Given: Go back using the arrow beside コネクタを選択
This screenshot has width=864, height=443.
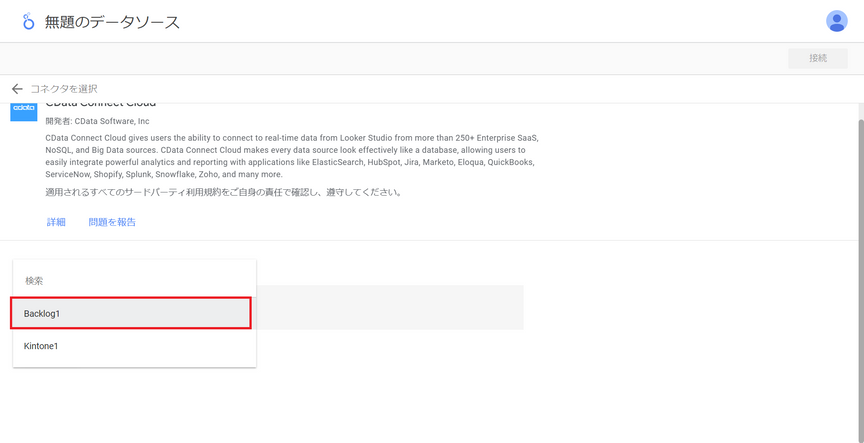Looking at the screenshot, I should click(x=17, y=89).
